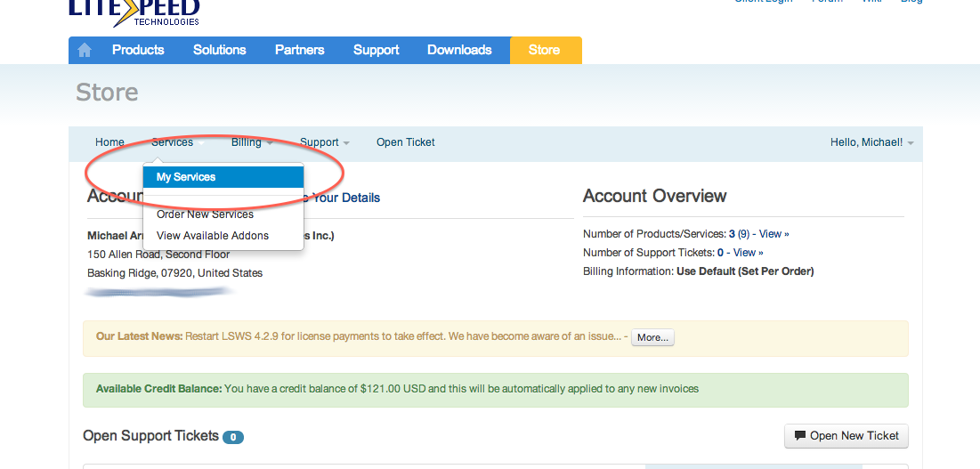Click Open Ticket in the store submenu
The height and width of the screenshot is (469, 980).
(x=406, y=142)
